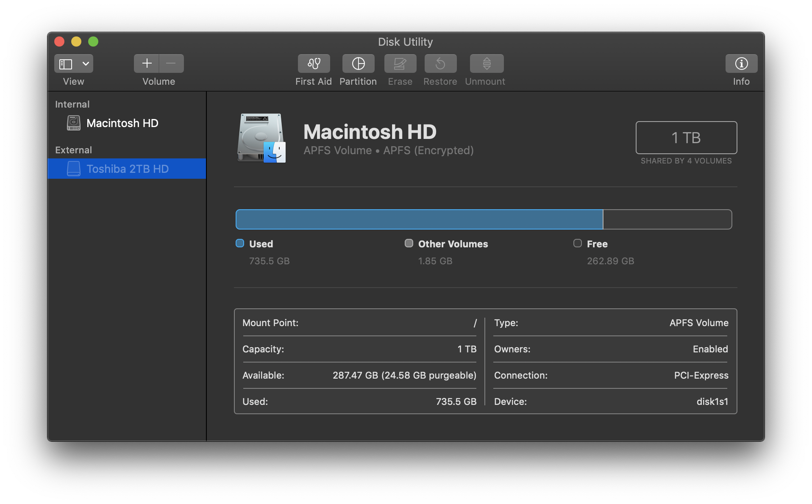Screen dimensions: 812x504
Task: Select Toshiba 2TB HD external drive
Action: [x=127, y=169]
